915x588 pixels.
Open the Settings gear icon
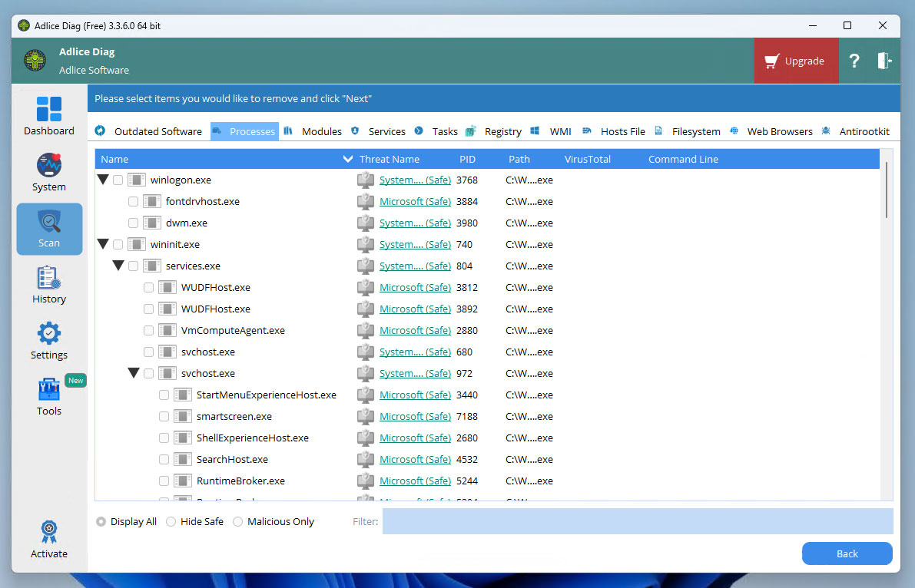pos(49,334)
